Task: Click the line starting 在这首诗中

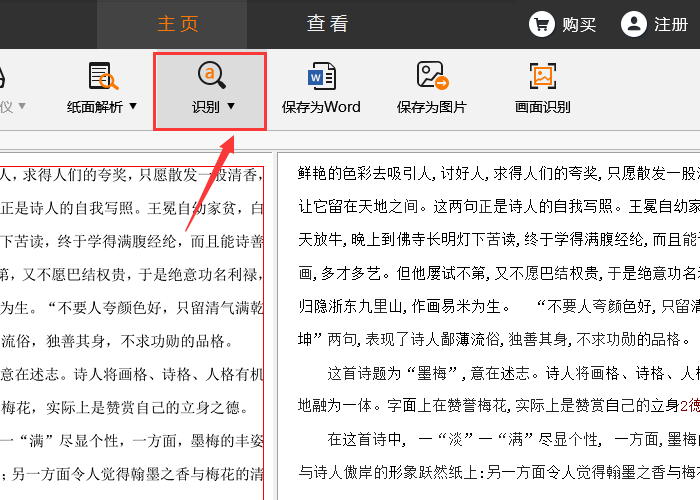Action: [513, 439]
